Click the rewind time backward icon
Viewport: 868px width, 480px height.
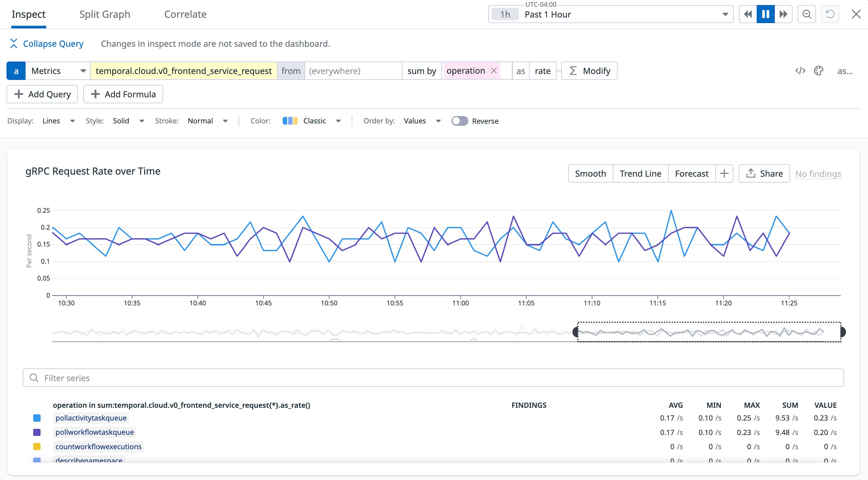[x=748, y=14]
